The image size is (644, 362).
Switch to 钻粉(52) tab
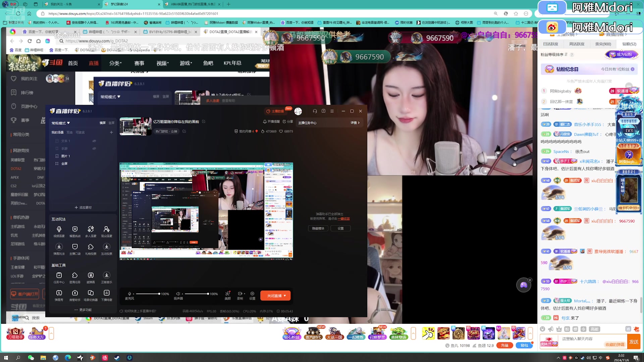click(x=629, y=44)
